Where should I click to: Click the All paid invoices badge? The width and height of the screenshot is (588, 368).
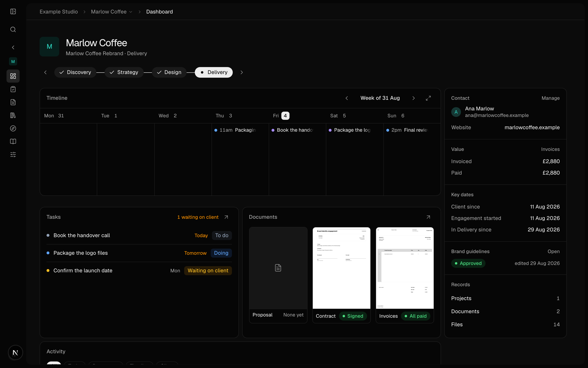tap(415, 316)
